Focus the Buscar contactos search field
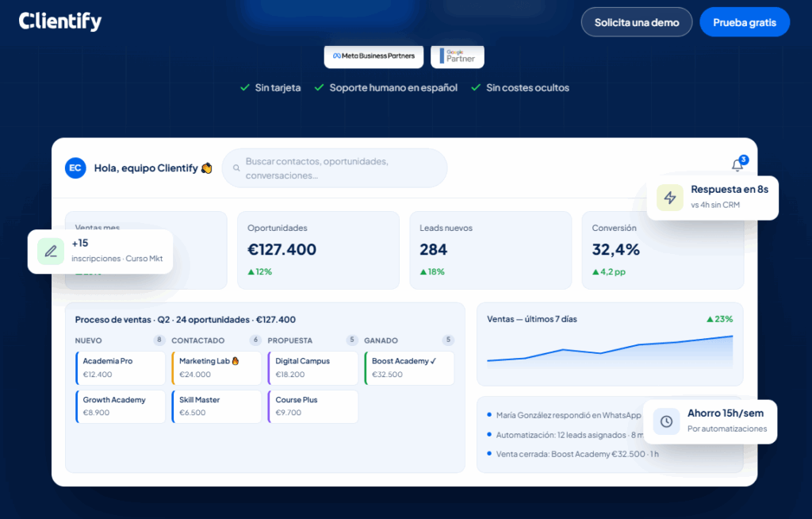812x519 pixels. tap(335, 168)
